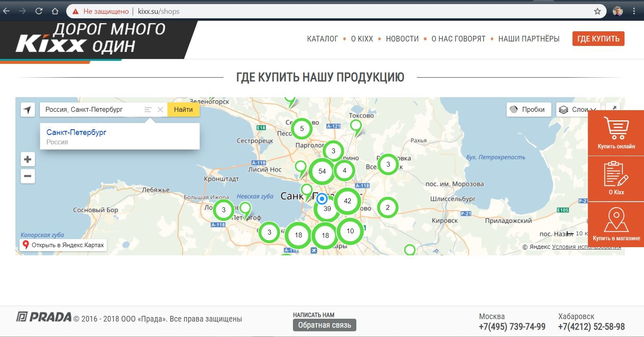Open the cluster marker with 54 shops

coord(322,171)
